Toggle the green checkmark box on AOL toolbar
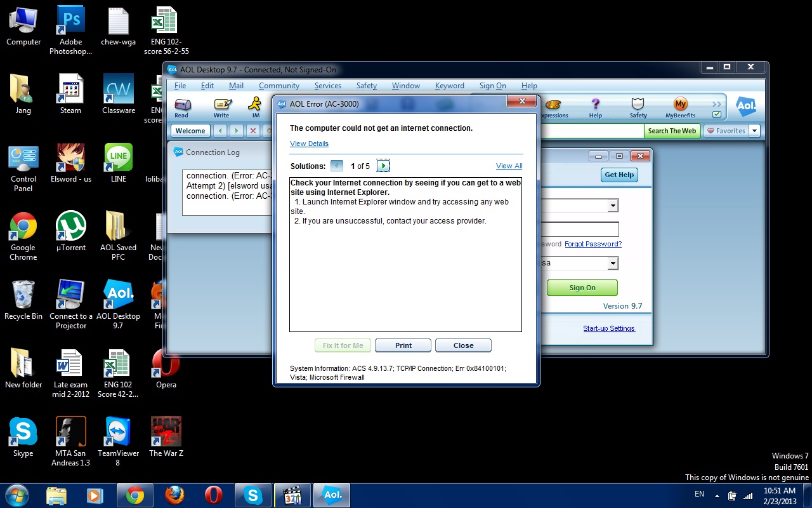 tap(717, 114)
